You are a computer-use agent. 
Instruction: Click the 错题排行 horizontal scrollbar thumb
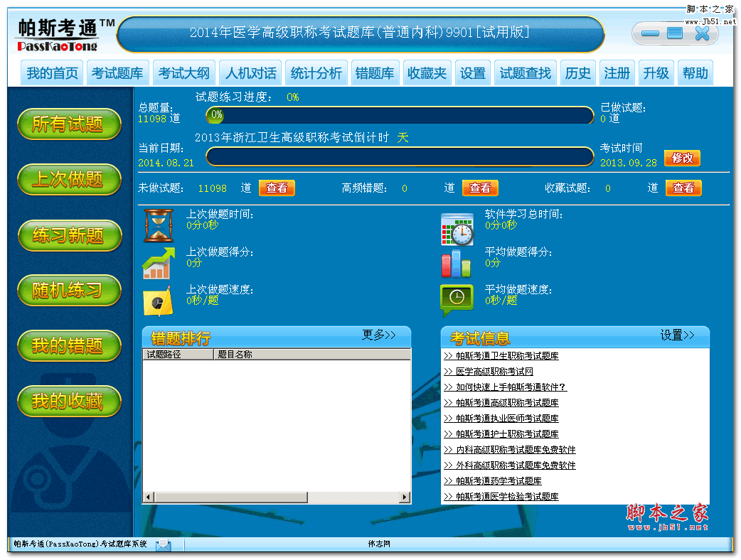[231, 497]
